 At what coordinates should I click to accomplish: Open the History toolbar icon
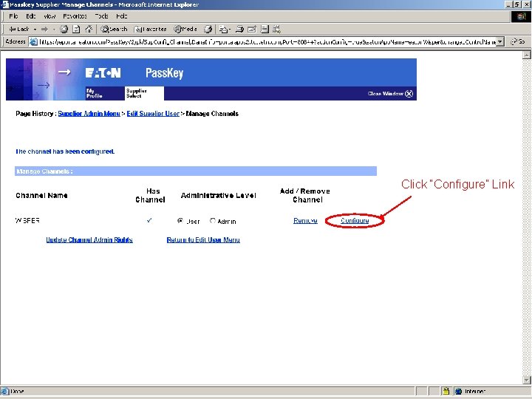click(208, 29)
